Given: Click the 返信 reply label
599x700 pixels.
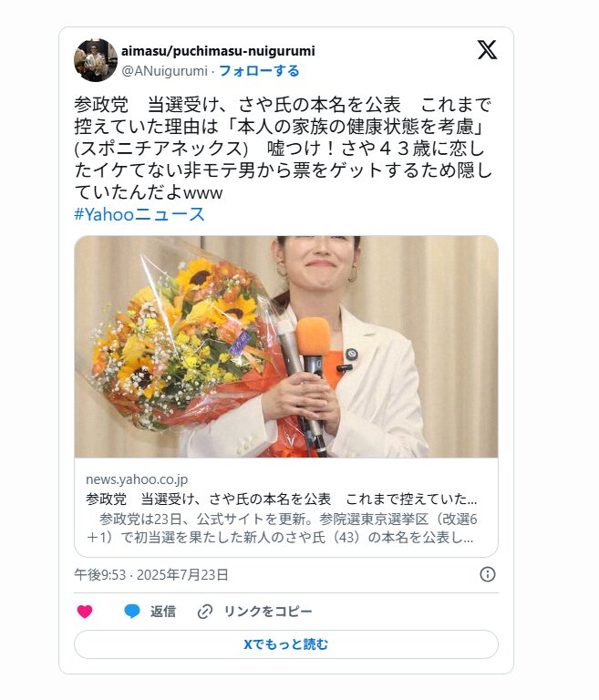Looking at the screenshot, I should point(163,612).
